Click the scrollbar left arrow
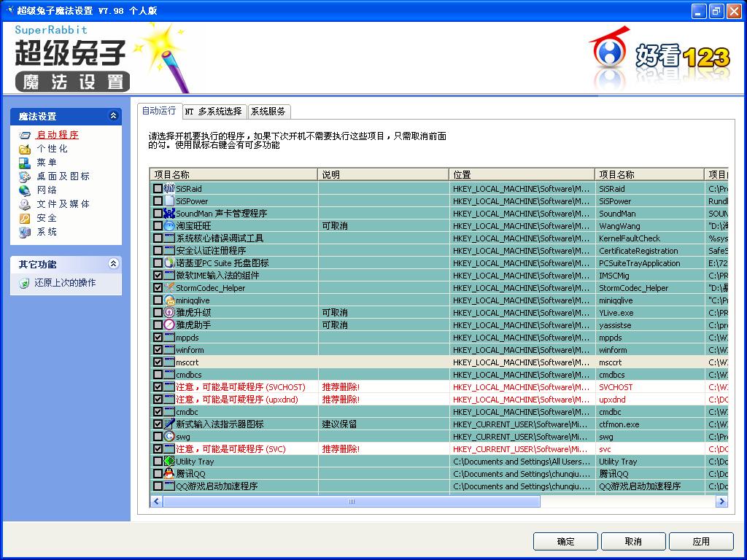 coord(156,501)
